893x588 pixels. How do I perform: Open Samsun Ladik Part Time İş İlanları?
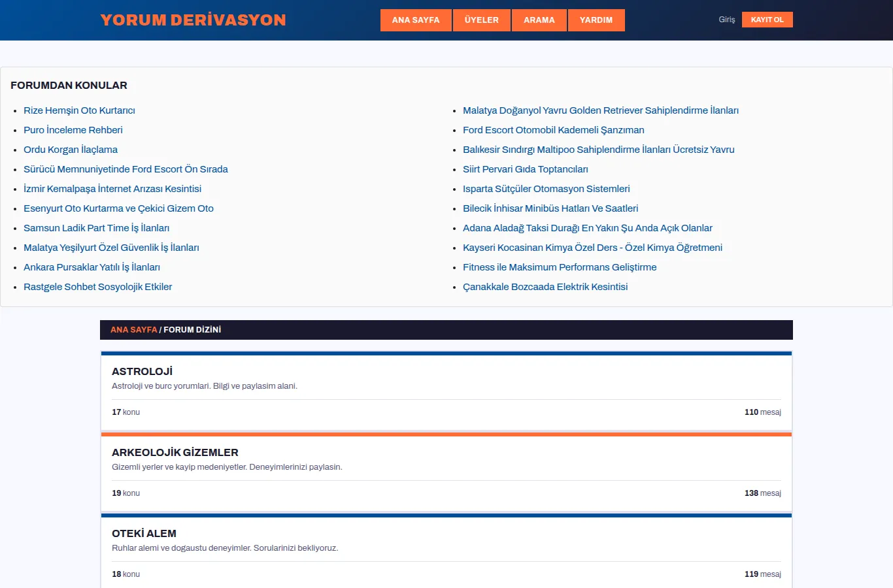tap(97, 228)
